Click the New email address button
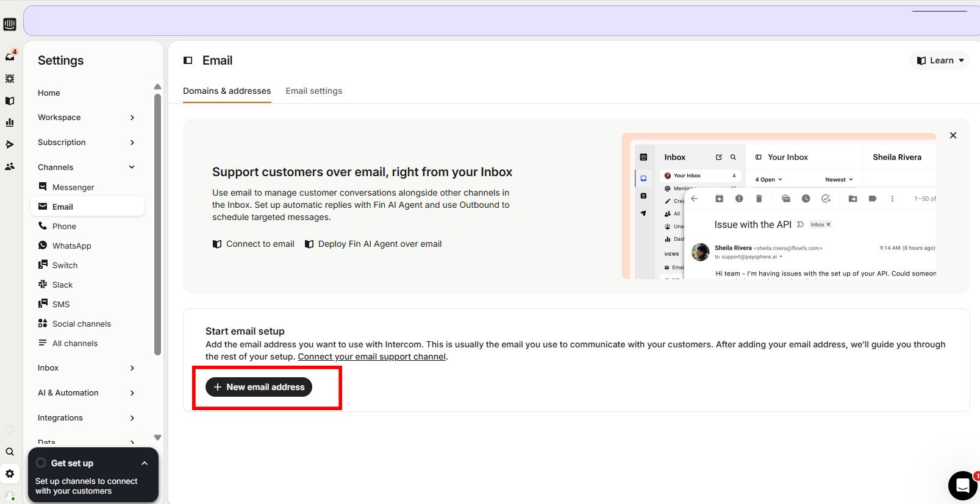This screenshot has width=980, height=504. 259,387
